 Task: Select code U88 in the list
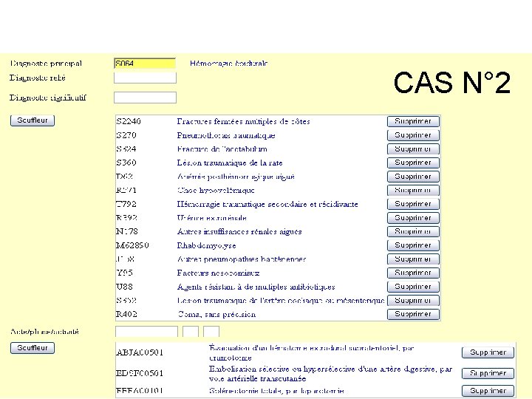pyautogui.click(x=124, y=287)
